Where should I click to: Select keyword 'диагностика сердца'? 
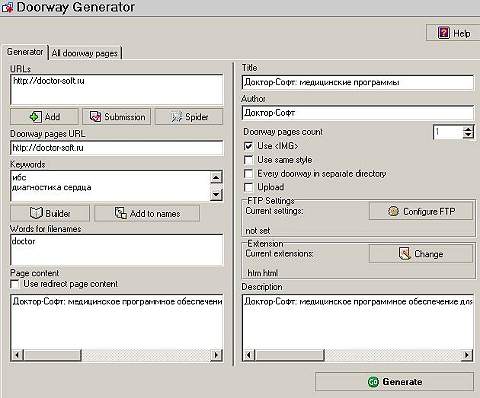click(x=52, y=187)
